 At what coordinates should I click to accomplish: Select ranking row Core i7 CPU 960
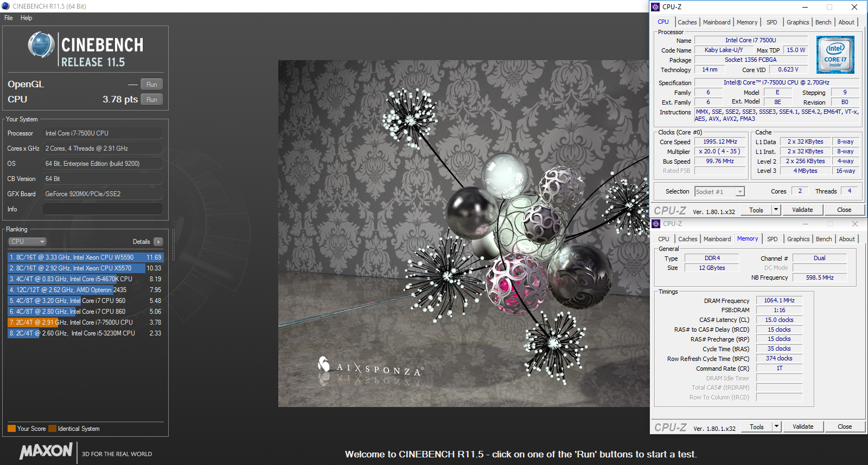point(85,301)
